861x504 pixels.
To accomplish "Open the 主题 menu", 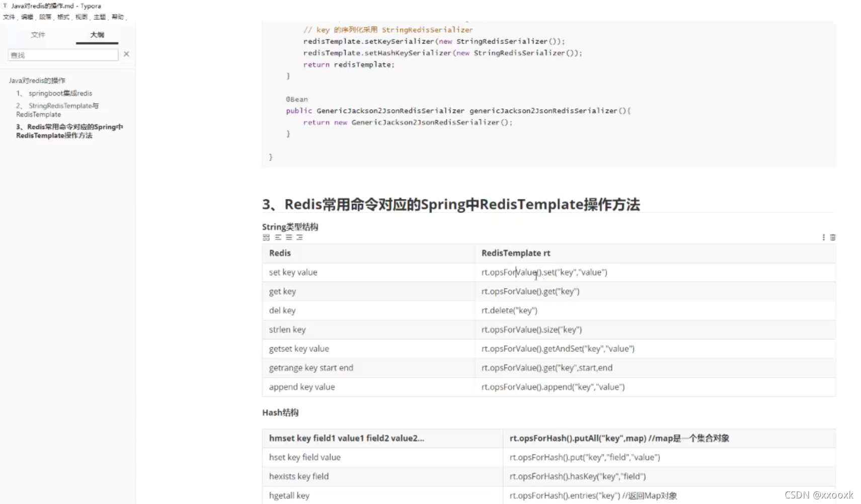I will (x=100, y=17).
